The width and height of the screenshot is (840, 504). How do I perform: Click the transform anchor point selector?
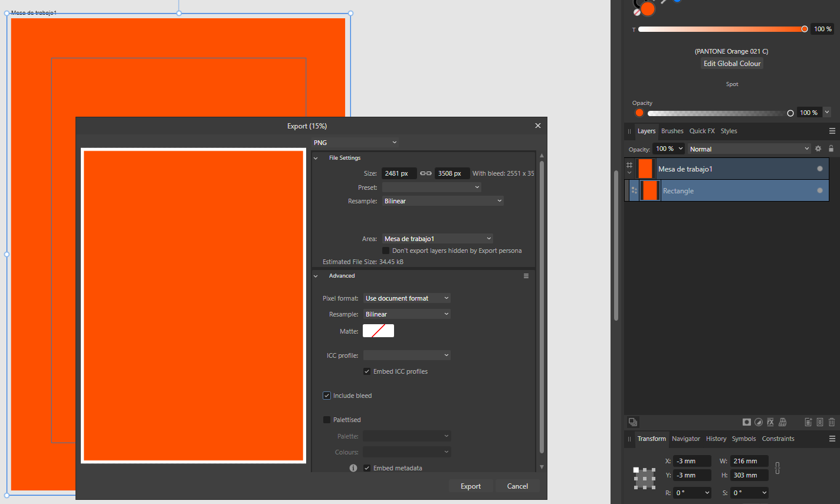tap(645, 478)
